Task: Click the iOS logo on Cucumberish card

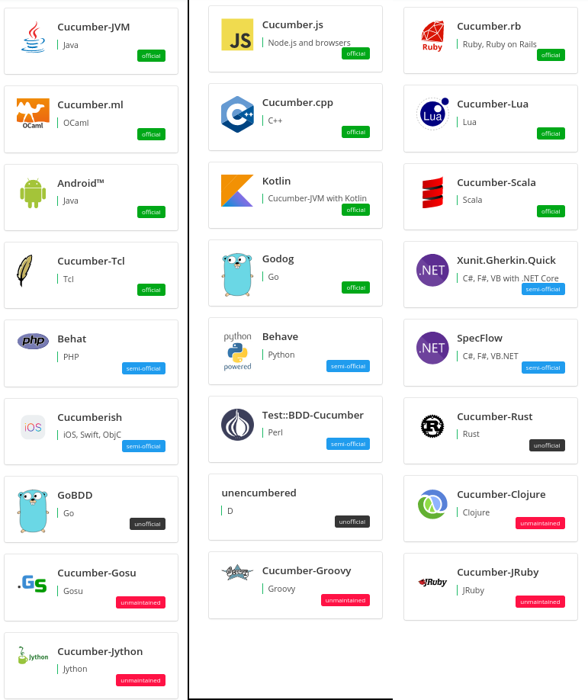Action: point(33,427)
